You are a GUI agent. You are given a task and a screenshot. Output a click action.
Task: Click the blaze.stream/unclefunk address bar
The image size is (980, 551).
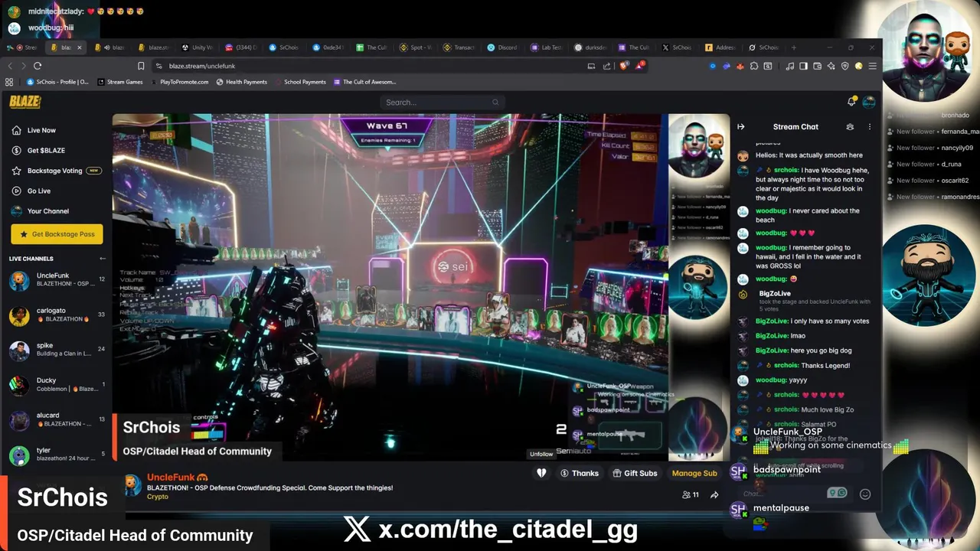coord(367,66)
